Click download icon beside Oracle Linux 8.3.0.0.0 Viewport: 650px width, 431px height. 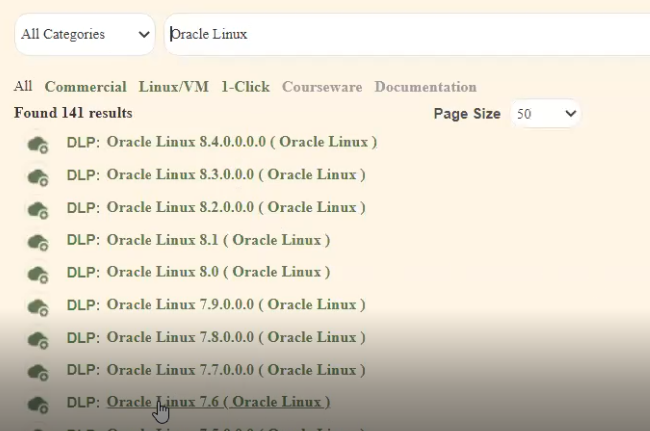coord(38,177)
